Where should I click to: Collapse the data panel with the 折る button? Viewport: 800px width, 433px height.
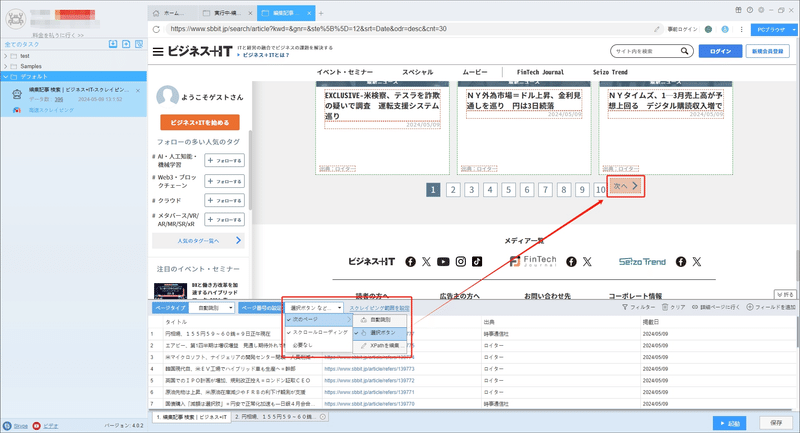coord(785,295)
